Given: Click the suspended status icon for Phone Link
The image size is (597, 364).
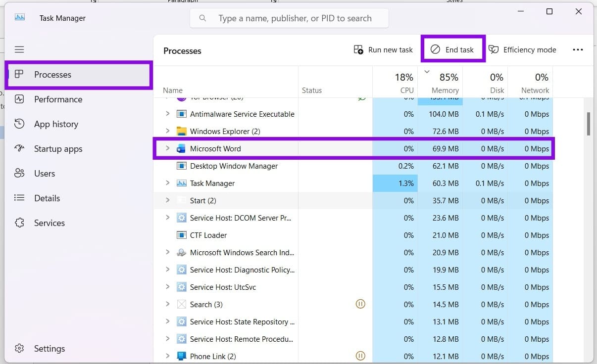Looking at the screenshot, I should [360, 356].
